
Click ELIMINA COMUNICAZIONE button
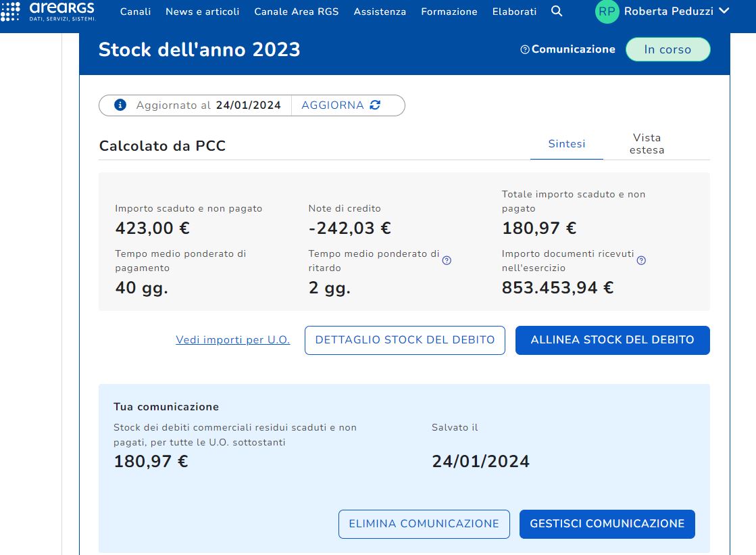click(424, 524)
